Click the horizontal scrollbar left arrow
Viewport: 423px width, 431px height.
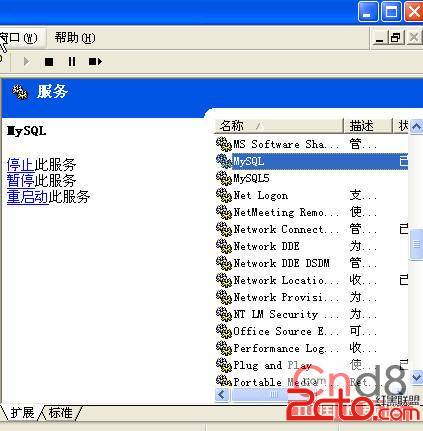(222, 395)
